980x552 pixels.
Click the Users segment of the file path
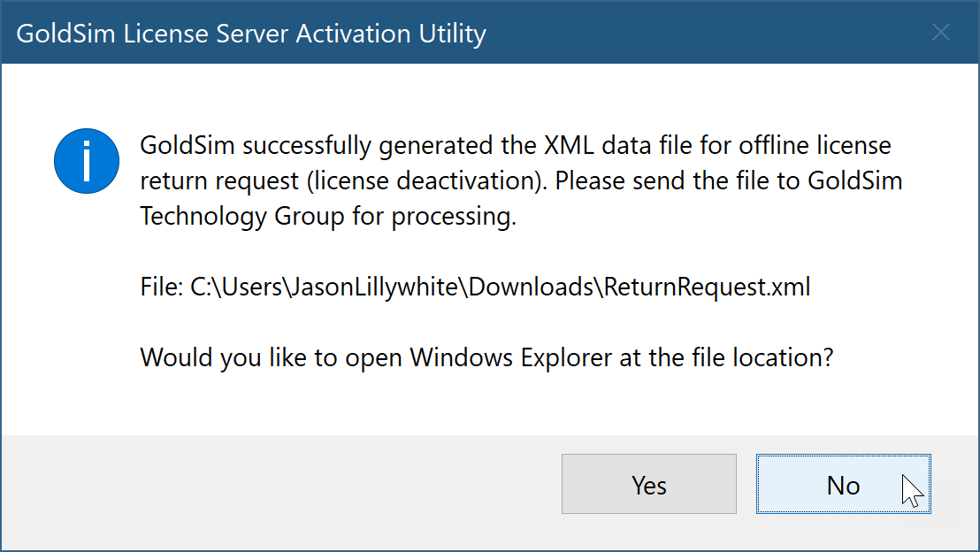pos(252,287)
